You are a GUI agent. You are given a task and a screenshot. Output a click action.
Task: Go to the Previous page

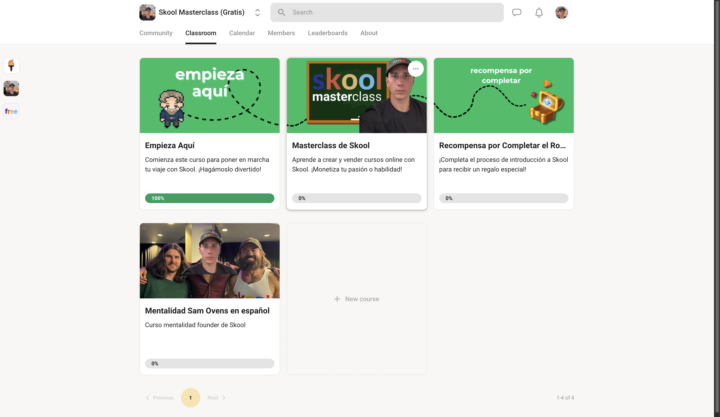(x=159, y=398)
